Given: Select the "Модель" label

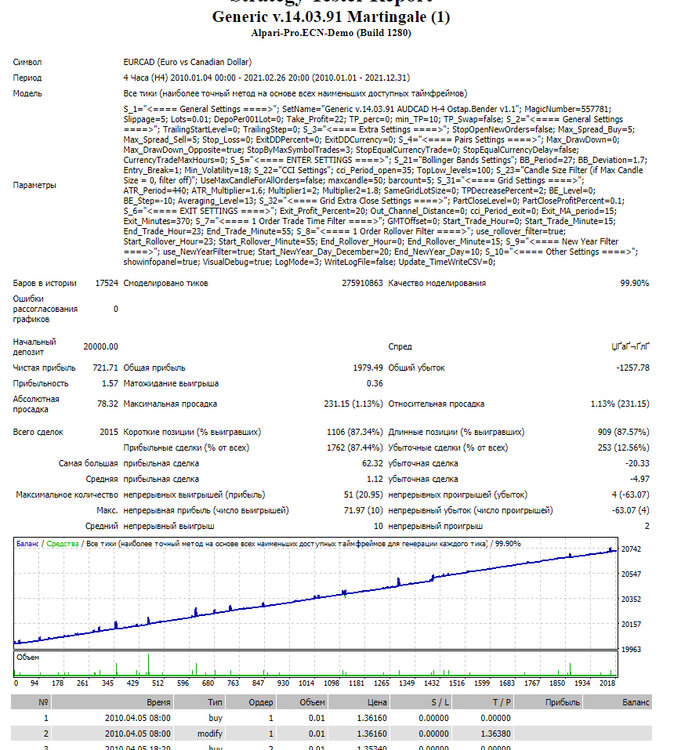Looking at the screenshot, I should tap(27, 93).
